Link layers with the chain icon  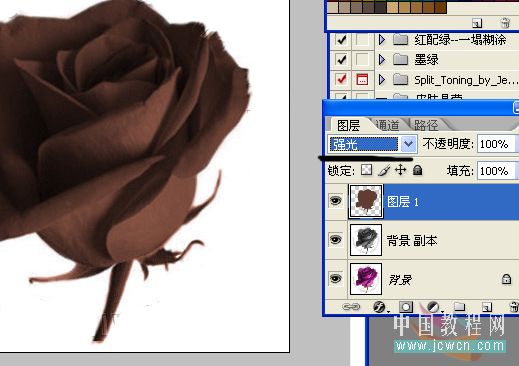[x=351, y=306]
